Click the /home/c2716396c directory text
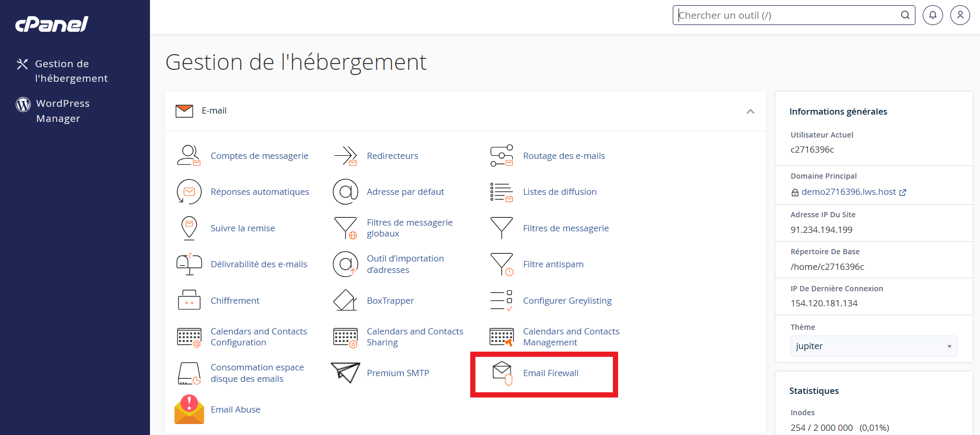Screen dimensions: 980x435 click(827, 267)
